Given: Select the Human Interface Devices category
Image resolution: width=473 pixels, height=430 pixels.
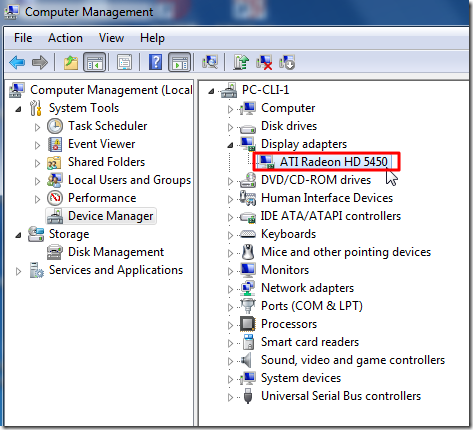Looking at the screenshot, I should [x=327, y=198].
